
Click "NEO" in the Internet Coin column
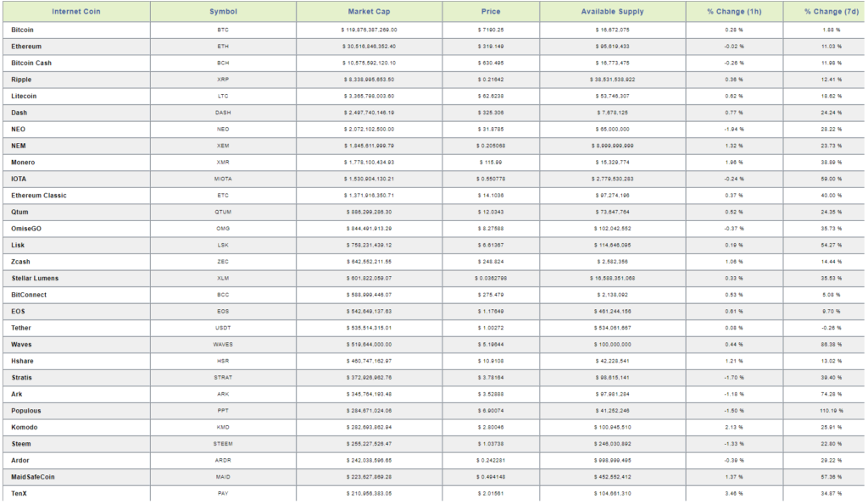[x=19, y=130]
